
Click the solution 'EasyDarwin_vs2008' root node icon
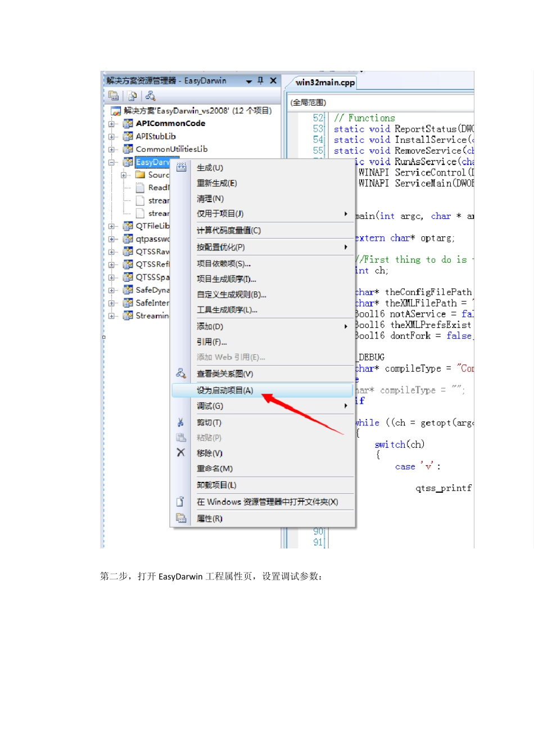point(116,111)
